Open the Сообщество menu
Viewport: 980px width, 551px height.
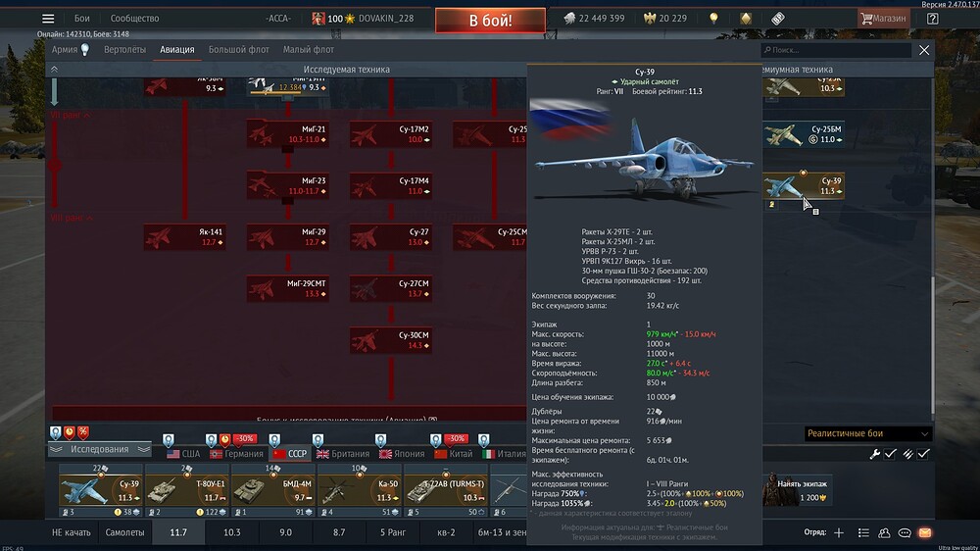click(x=134, y=18)
